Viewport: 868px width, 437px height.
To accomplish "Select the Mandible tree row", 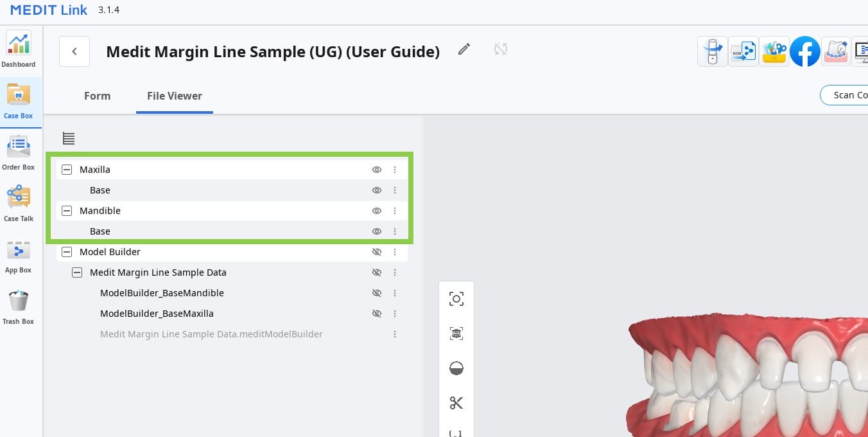I will coord(232,211).
